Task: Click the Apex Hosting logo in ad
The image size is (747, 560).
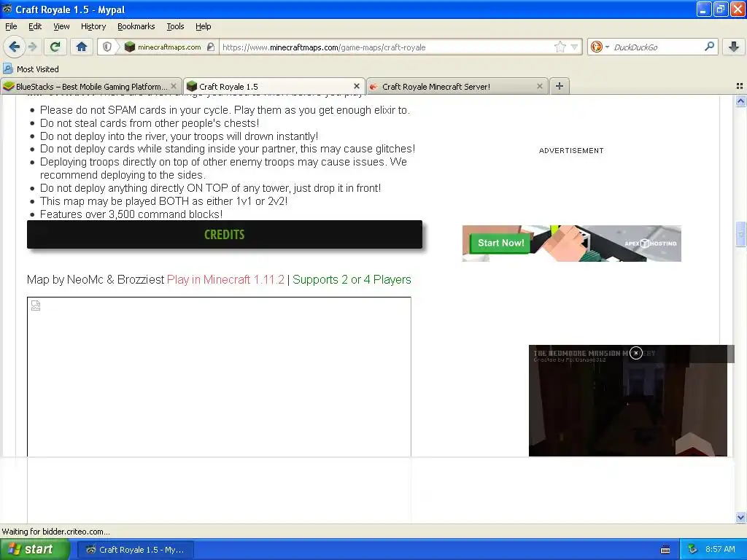Action: (x=650, y=244)
